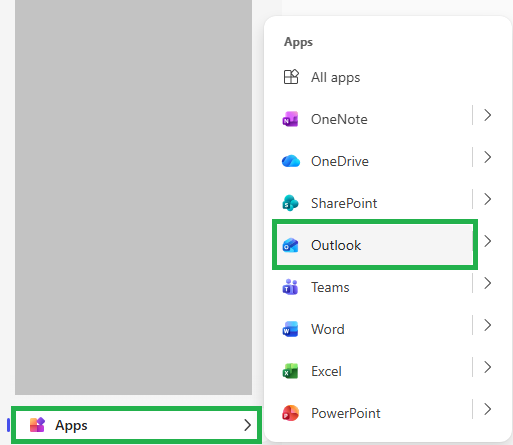
Task: Select Word from the Apps list
Action: coord(375,329)
